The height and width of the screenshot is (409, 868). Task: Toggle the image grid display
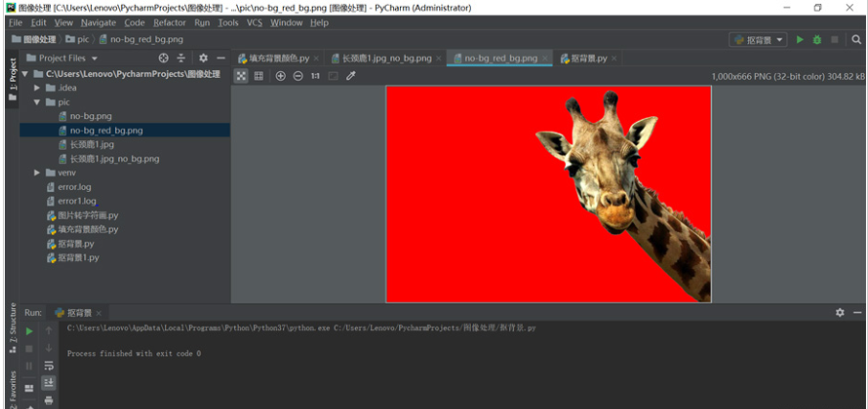click(x=259, y=76)
